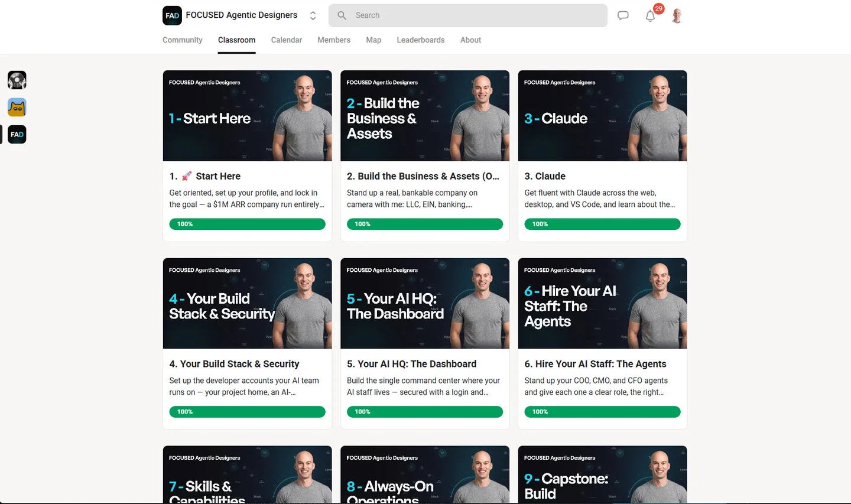Click the description "Get oriented, set up your profile"

coord(247,199)
